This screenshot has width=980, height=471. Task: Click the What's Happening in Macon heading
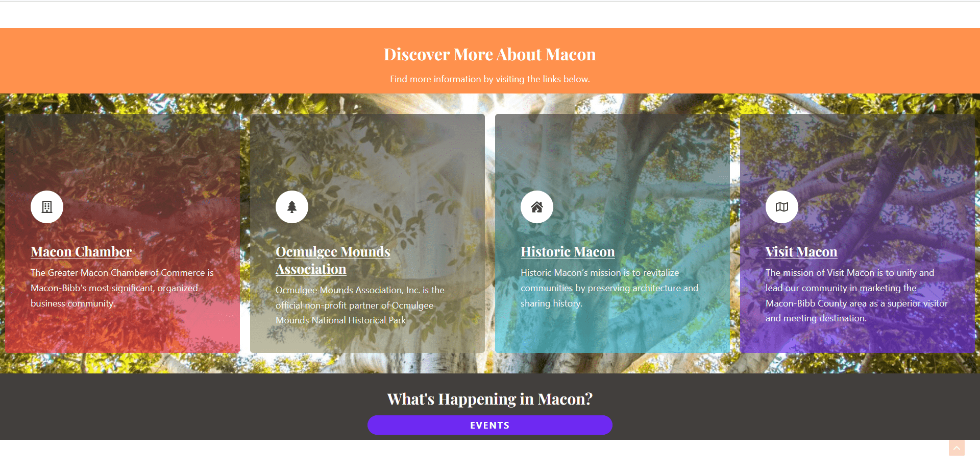(490, 399)
